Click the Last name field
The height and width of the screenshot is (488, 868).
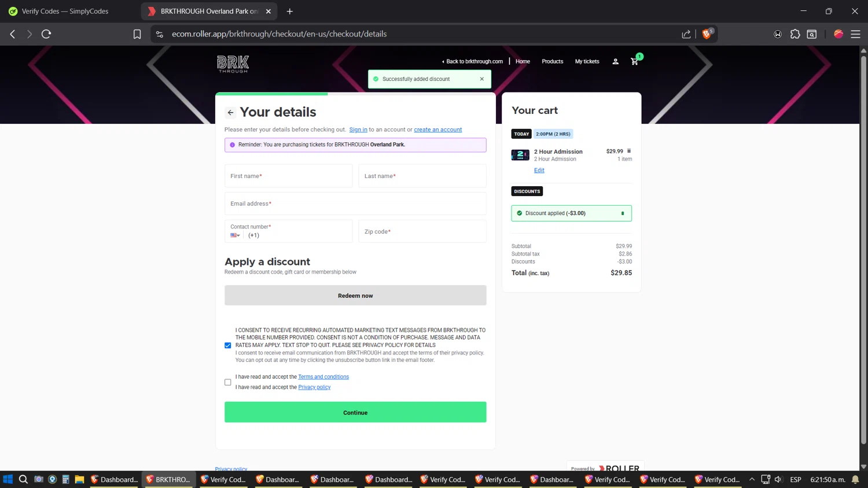[422, 176]
